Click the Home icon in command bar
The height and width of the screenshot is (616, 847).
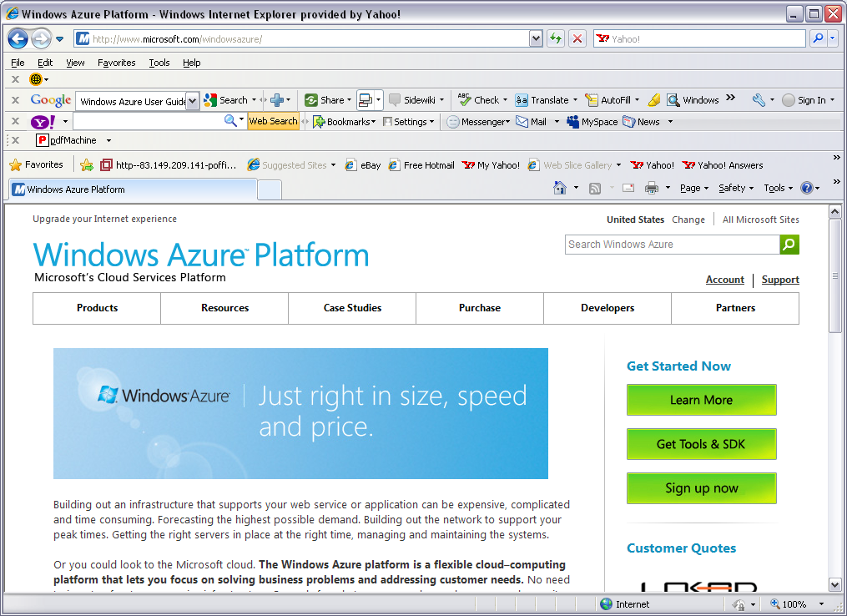point(561,188)
